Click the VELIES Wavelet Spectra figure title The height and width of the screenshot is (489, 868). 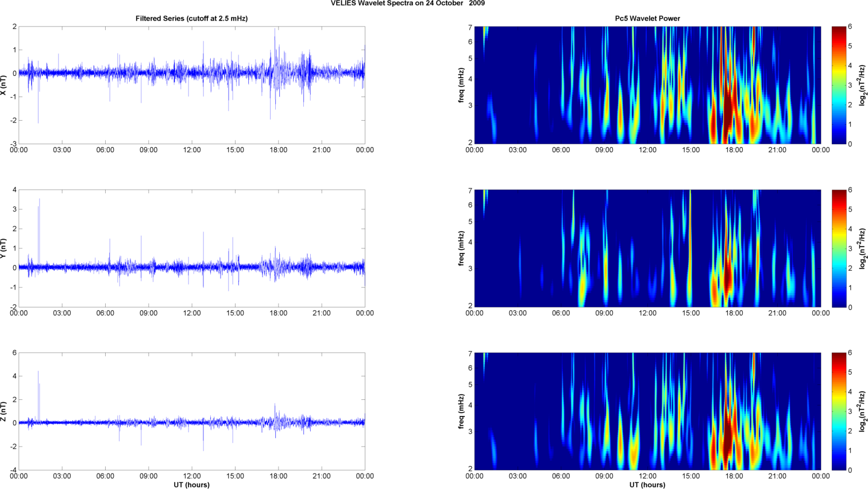click(x=407, y=3)
